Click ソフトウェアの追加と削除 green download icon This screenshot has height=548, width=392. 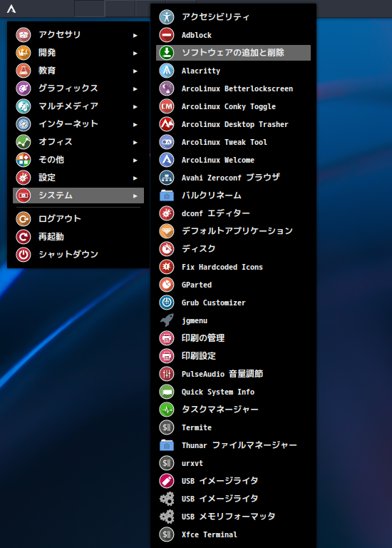click(167, 53)
